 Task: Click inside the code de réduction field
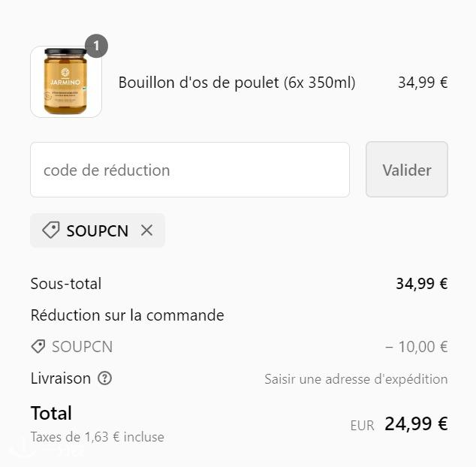[190, 170]
